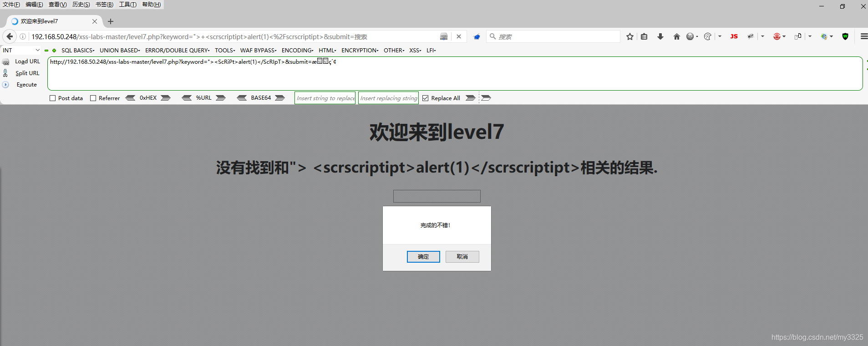Click the reader icon inside address bar

tap(444, 36)
